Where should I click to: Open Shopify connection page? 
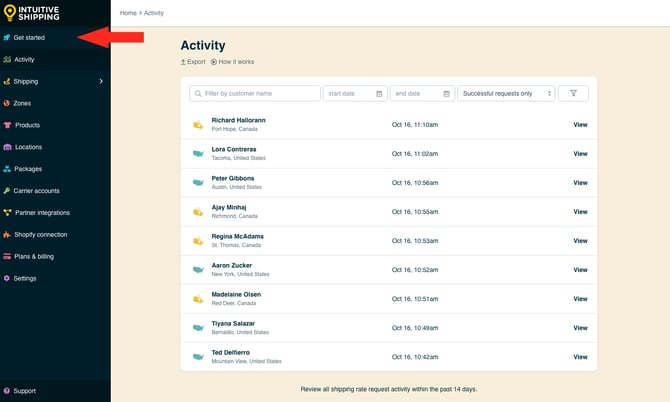(x=41, y=235)
